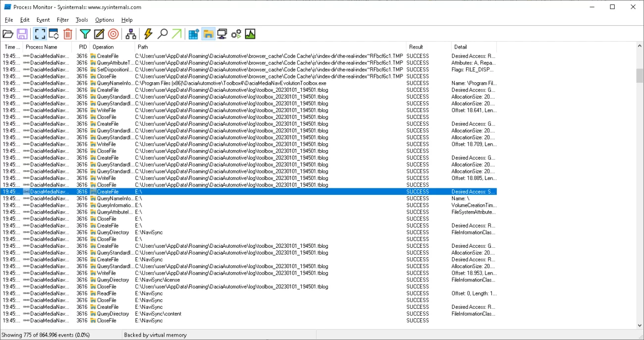644x340 pixels.
Task: Click the Save toolbar icon
Action: 22,34
